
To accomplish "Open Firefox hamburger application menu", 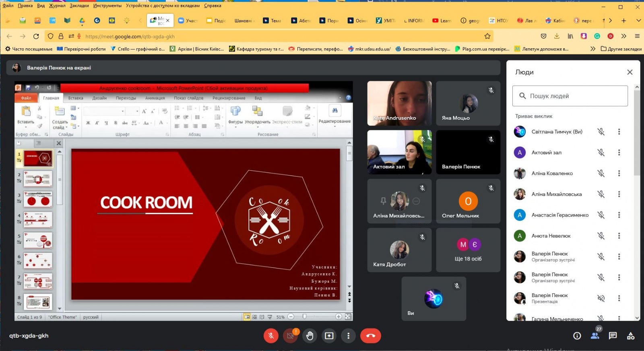I will 637,36.
